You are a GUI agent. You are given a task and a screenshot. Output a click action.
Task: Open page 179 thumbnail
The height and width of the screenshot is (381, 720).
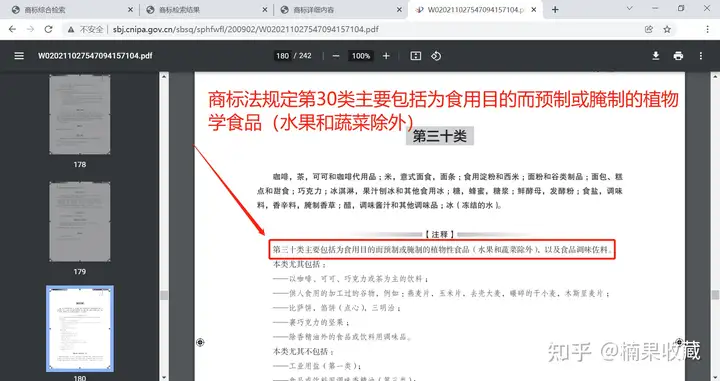[x=80, y=222]
